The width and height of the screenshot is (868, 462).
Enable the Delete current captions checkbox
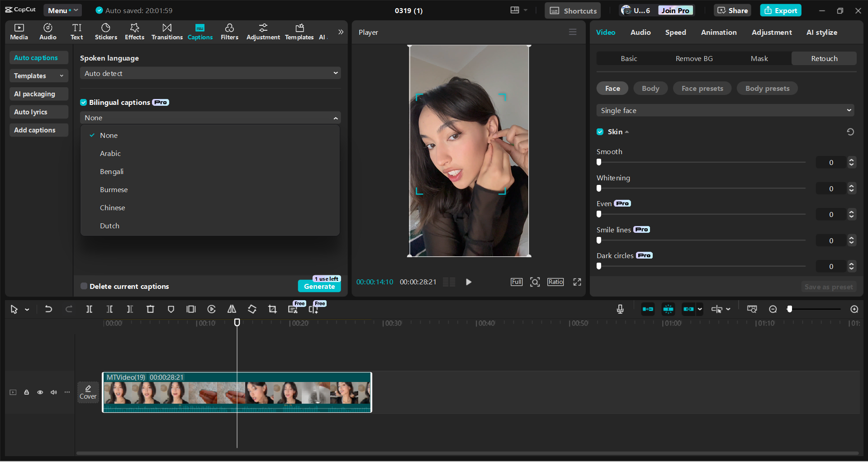click(x=84, y=286)
